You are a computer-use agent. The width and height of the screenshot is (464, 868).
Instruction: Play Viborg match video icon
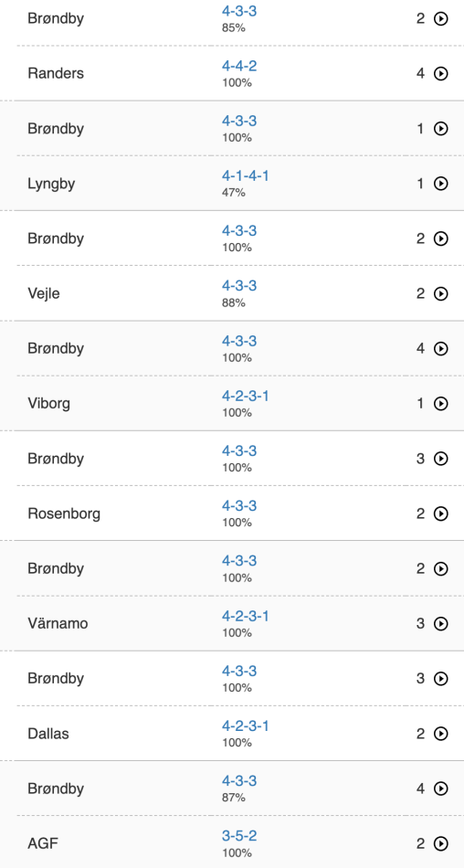441,404
